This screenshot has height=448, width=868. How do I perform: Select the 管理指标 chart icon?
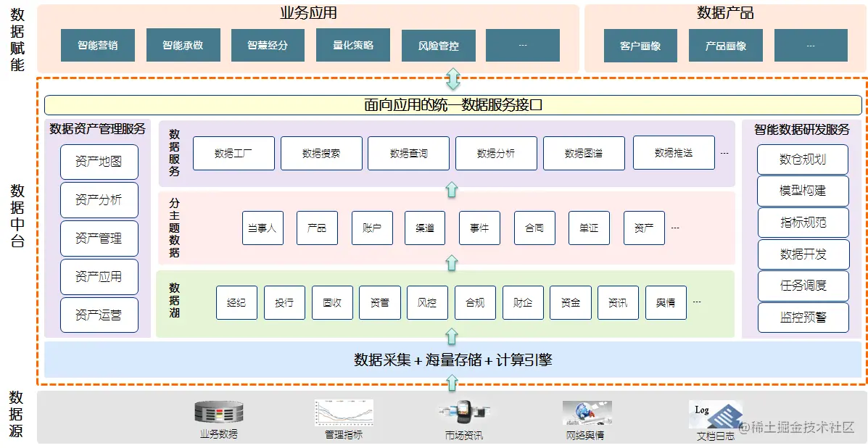click(x=343, y=413)
